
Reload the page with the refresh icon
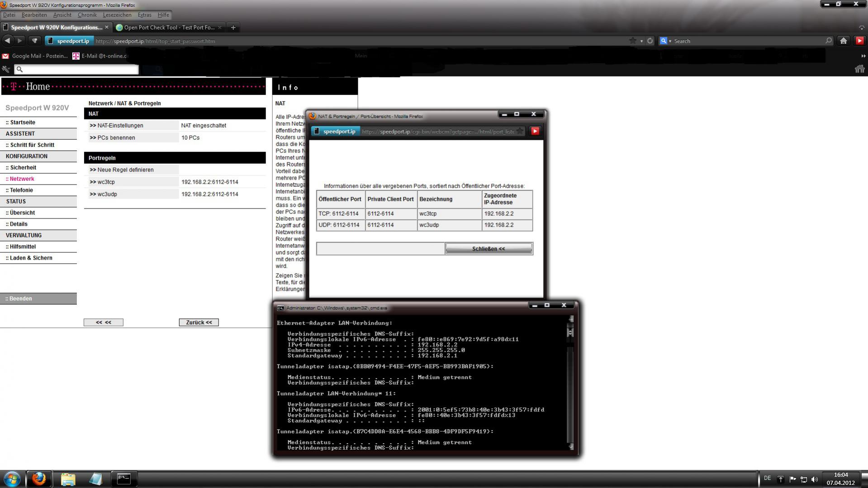pyautogui.click(x=650, y=41)
